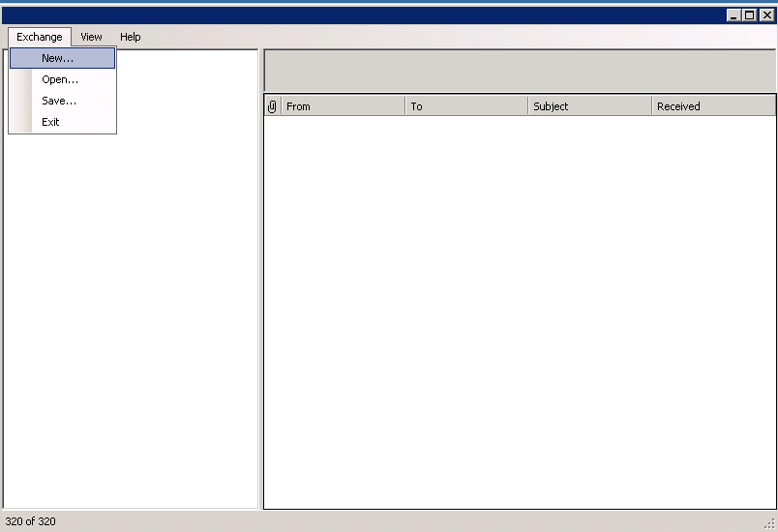Image resolution: width=778 pixels, height=532 pixels.
Task: Click the paperclip attachment column header
Action: [272, 106]
